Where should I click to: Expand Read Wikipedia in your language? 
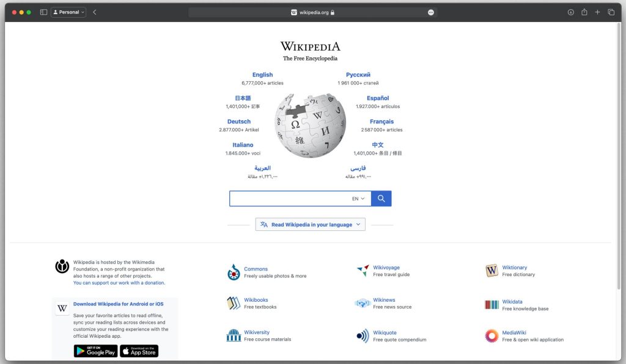pyautogui.click(x=310, y=224)
